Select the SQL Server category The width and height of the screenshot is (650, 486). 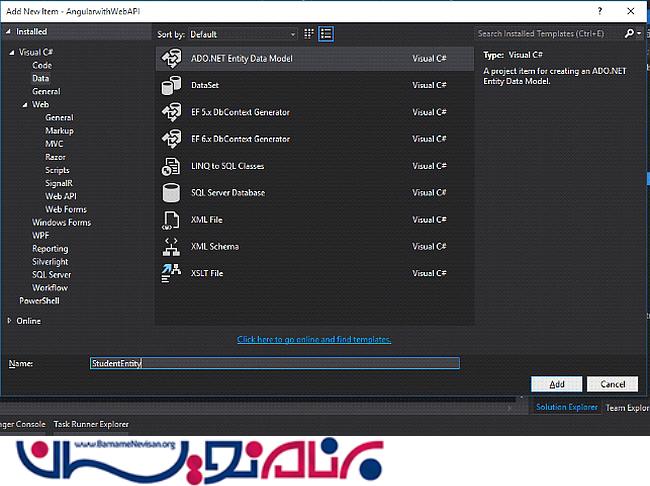pyautogui.click(x=51, y=275)
